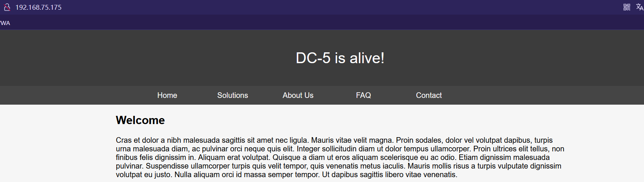Image resolution: width=644 pixels, height=182 pixels.
Task: Click the word "Nulla" in the last line
Action: (x=183, y=175)
